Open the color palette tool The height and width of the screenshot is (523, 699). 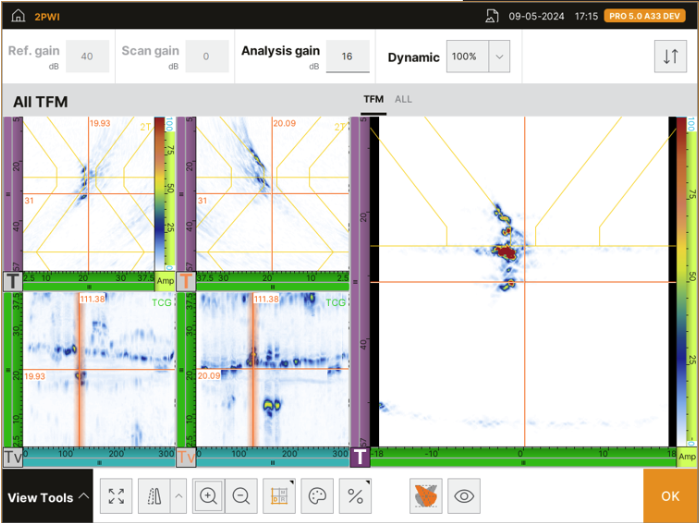coord(315,496)
